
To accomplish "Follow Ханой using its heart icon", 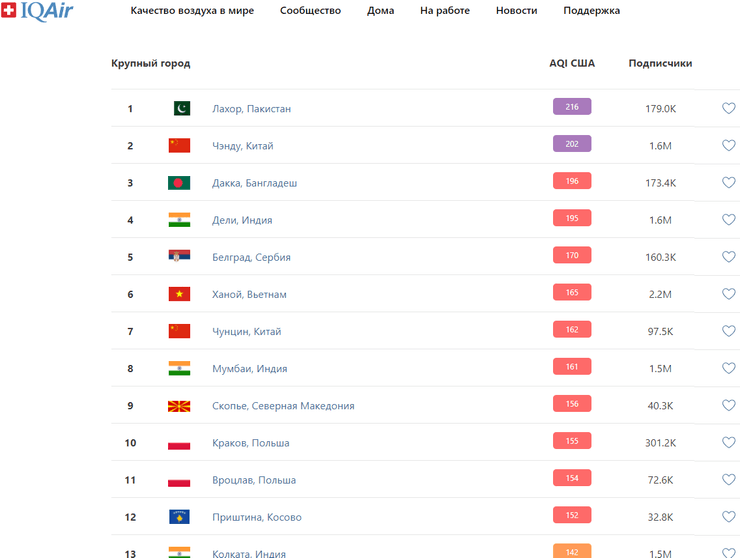I will [x=729, y=294].
